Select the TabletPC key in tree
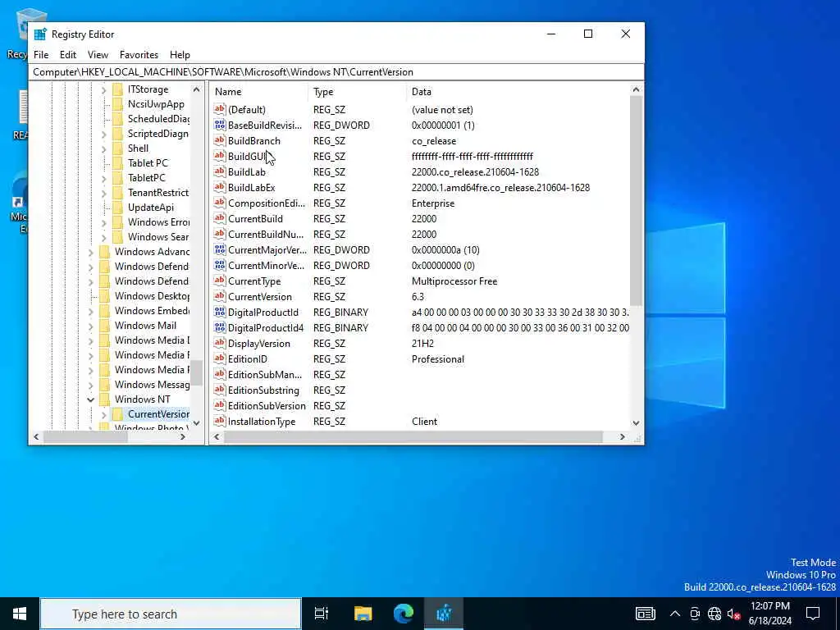840x630 pixels. [x=147, y=178]
